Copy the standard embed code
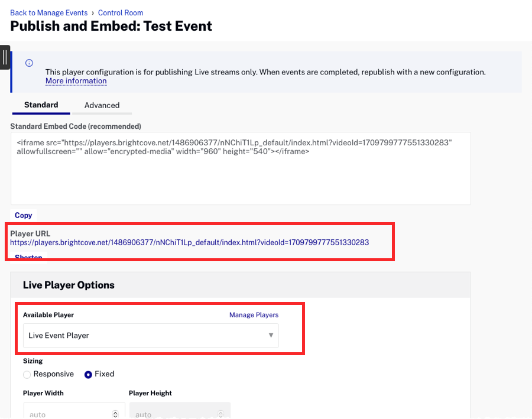 click(24, 216)
